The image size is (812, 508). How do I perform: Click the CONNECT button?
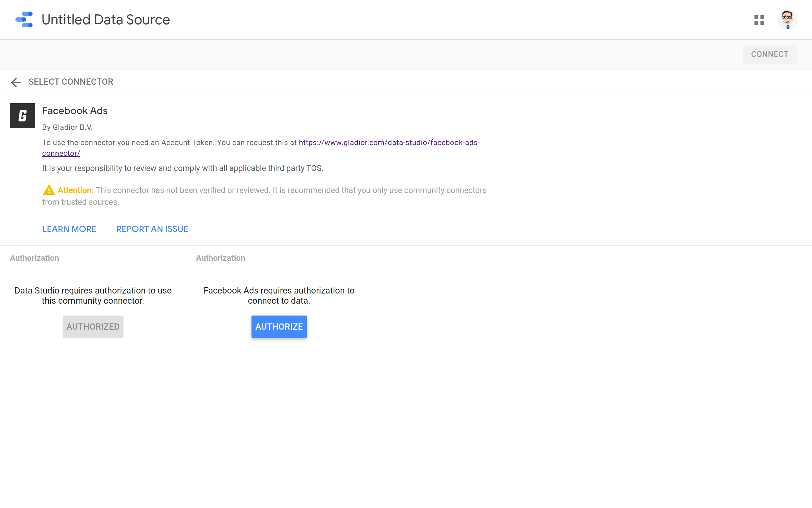pos(769,54)
